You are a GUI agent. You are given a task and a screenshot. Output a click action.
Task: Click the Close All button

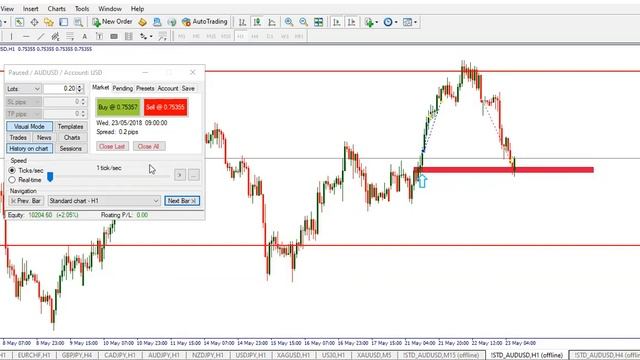click(149, 146)
